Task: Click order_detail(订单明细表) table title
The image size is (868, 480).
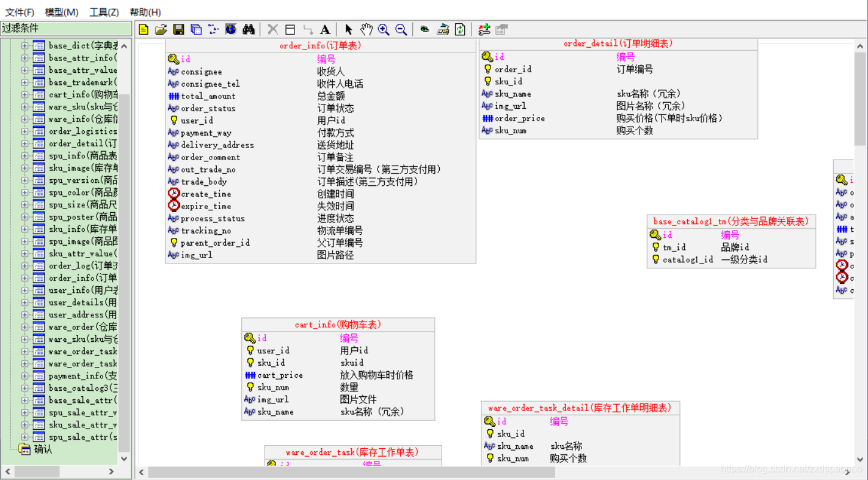Action: pyautogui.click(x=618, y=43)
